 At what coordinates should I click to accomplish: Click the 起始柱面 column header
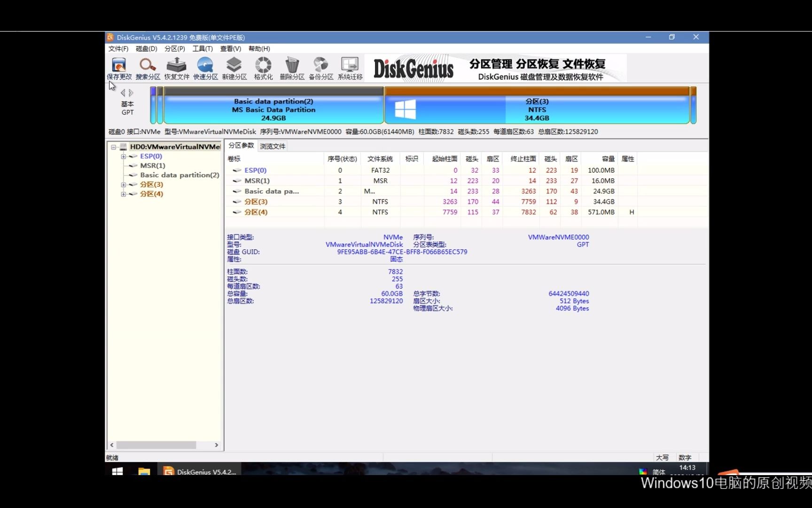442,159
